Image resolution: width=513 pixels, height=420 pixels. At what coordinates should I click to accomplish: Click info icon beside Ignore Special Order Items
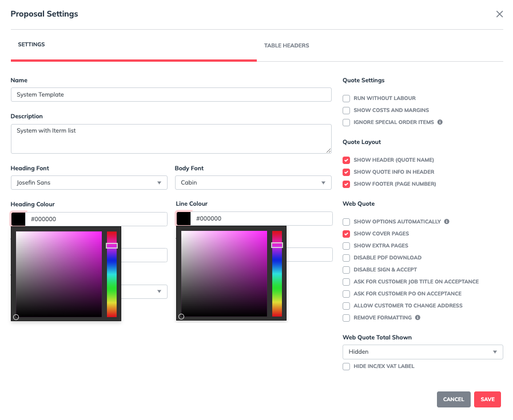pyautogui.click(x=440, y=122)
